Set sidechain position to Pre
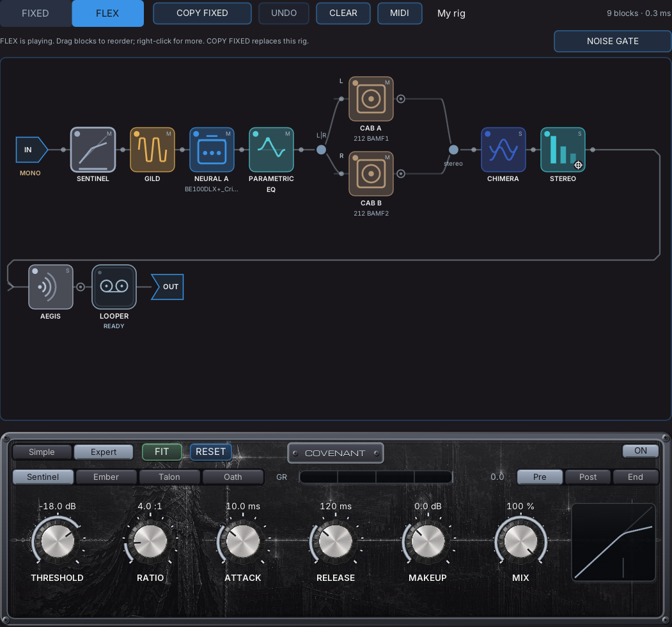The image size is (672, 627). [540, 477]
